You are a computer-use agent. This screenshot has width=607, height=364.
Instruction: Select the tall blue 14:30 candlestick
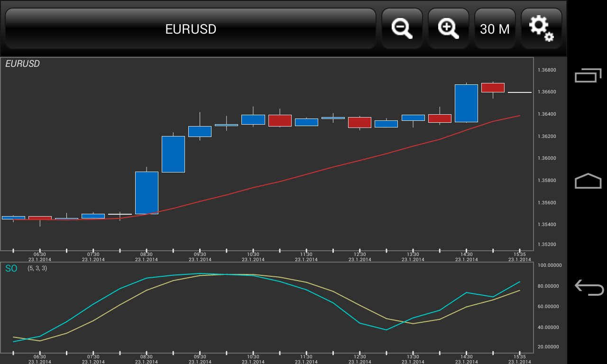[x=466, y=103]
